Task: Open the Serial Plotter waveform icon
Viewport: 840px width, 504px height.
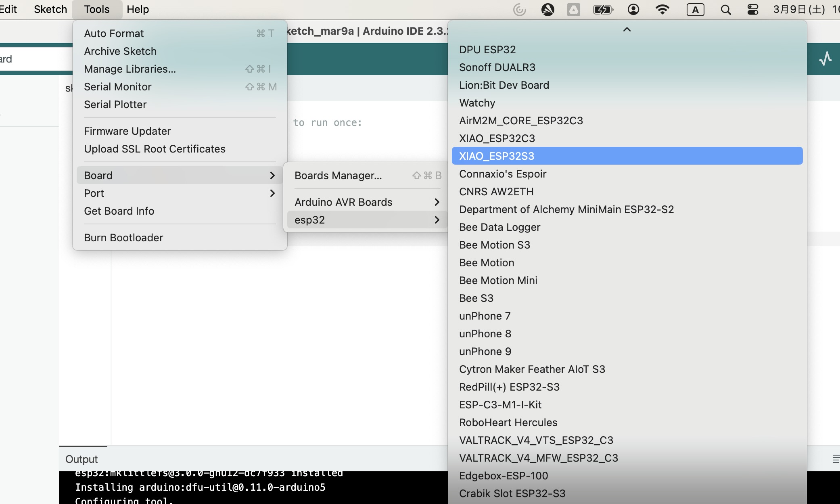Action: (x=825, y=59)
